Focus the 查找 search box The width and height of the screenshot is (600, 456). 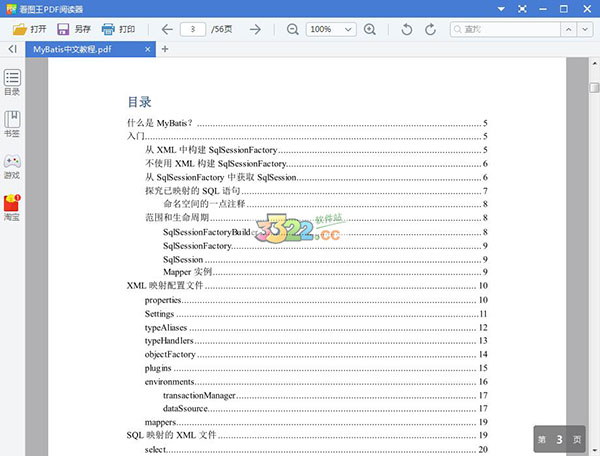tap(505, 29)
